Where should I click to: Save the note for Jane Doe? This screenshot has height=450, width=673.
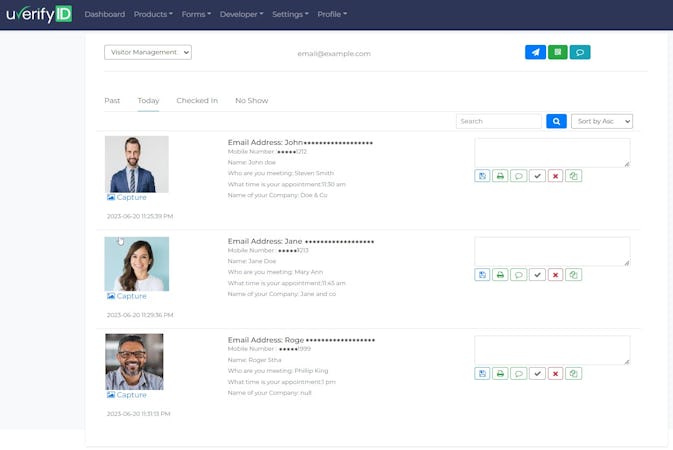pyautogui.click(x=482, y=275)
